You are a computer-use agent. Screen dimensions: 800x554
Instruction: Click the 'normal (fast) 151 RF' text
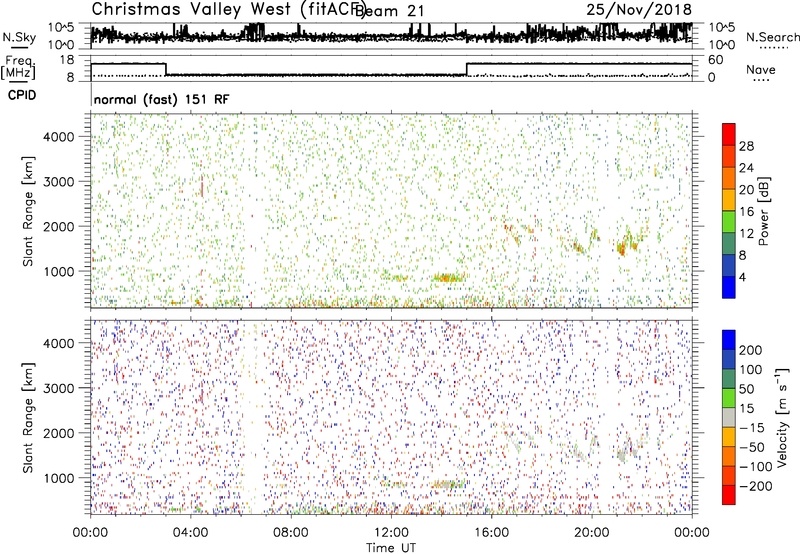pos(162,99)
